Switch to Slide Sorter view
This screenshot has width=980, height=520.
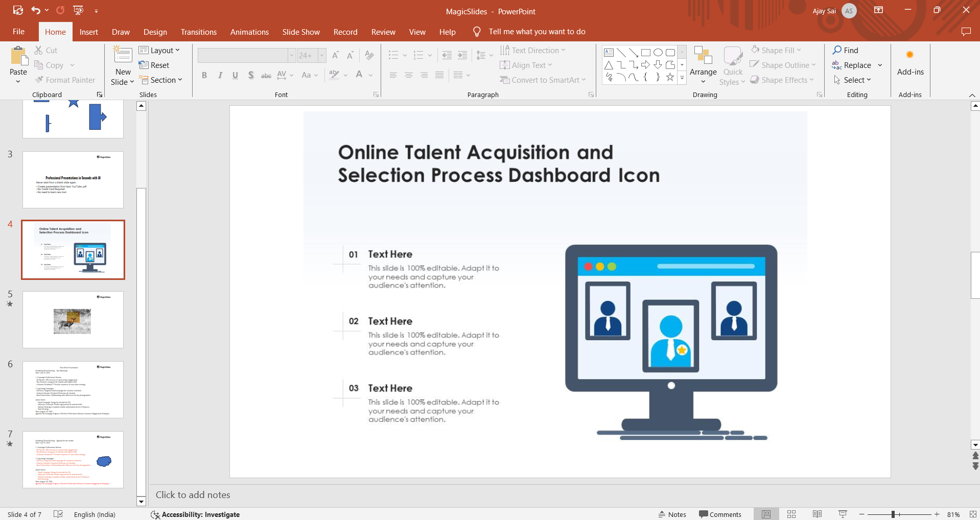coord(791,514)
